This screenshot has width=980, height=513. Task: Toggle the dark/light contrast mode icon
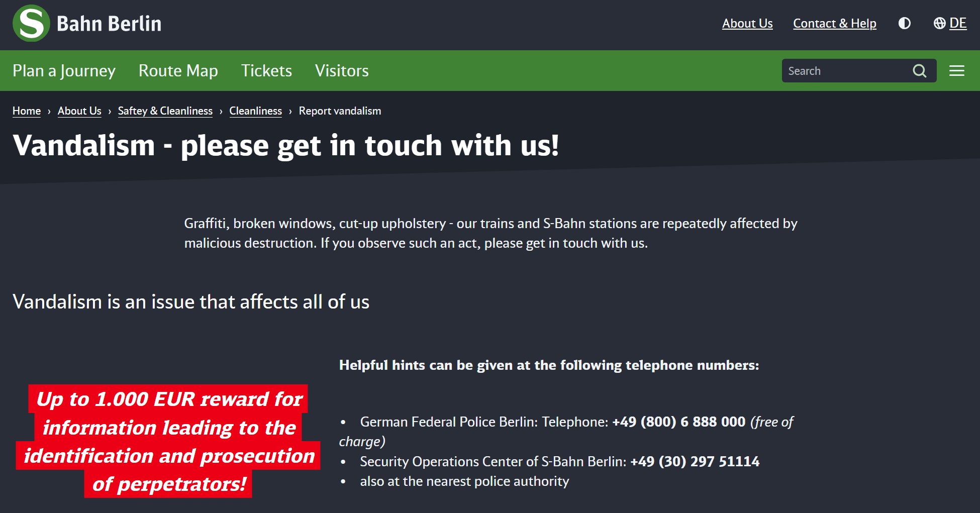point(904,24)
